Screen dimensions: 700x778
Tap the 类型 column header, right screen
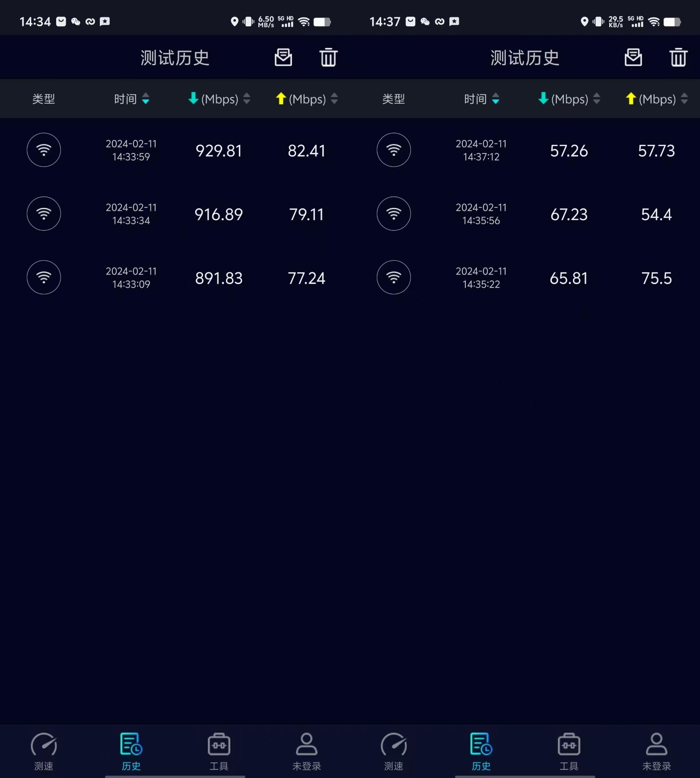tap(394, 99)
